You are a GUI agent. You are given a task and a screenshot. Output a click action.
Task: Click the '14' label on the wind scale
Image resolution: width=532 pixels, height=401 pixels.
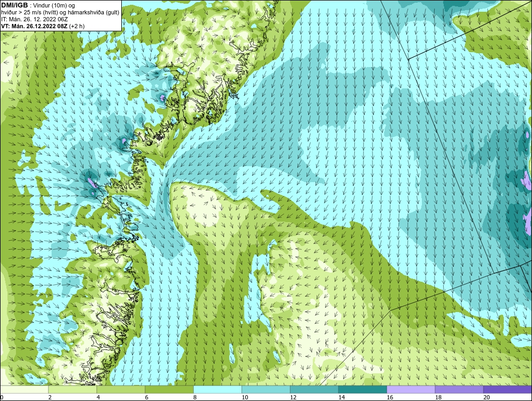[x=342, y=397]
